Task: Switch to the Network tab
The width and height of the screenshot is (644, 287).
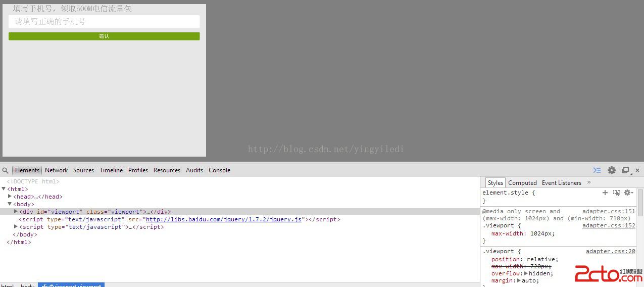Action: (56, 170)
